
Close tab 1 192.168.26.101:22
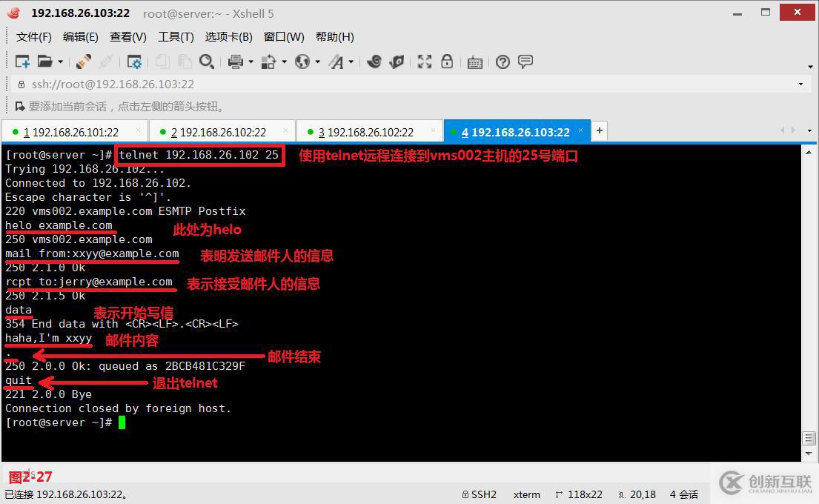139,130
